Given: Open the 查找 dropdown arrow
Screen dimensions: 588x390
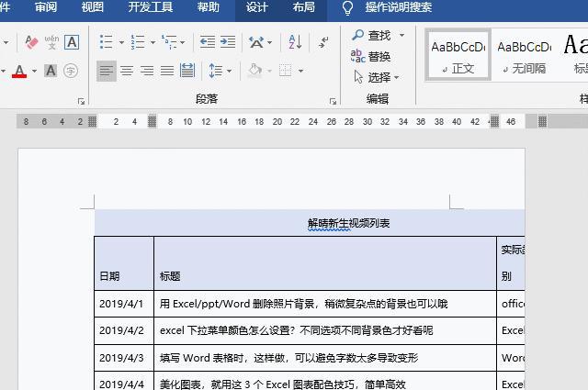Looking at the screenshot, I should click(x=401, y=36).
